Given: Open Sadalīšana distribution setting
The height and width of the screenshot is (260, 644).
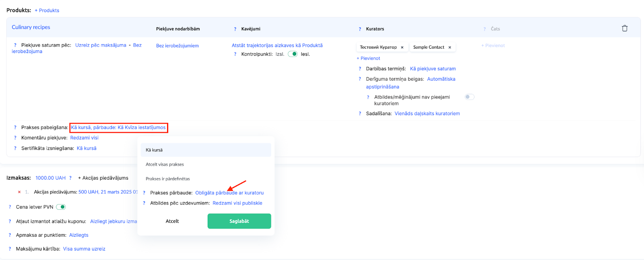Looking at the screenshot, I should 427,114.
